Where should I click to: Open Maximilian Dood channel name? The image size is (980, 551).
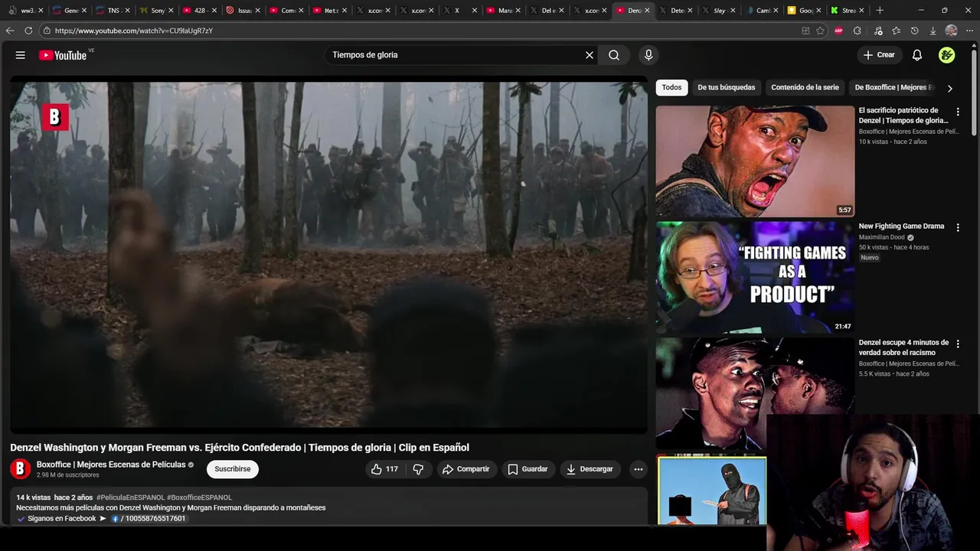[881, 237]
